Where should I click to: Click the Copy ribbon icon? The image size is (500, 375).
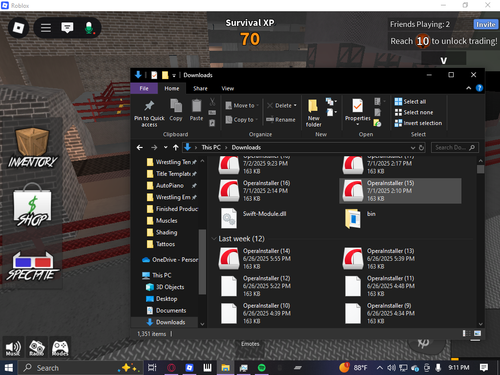pos(176,110)
